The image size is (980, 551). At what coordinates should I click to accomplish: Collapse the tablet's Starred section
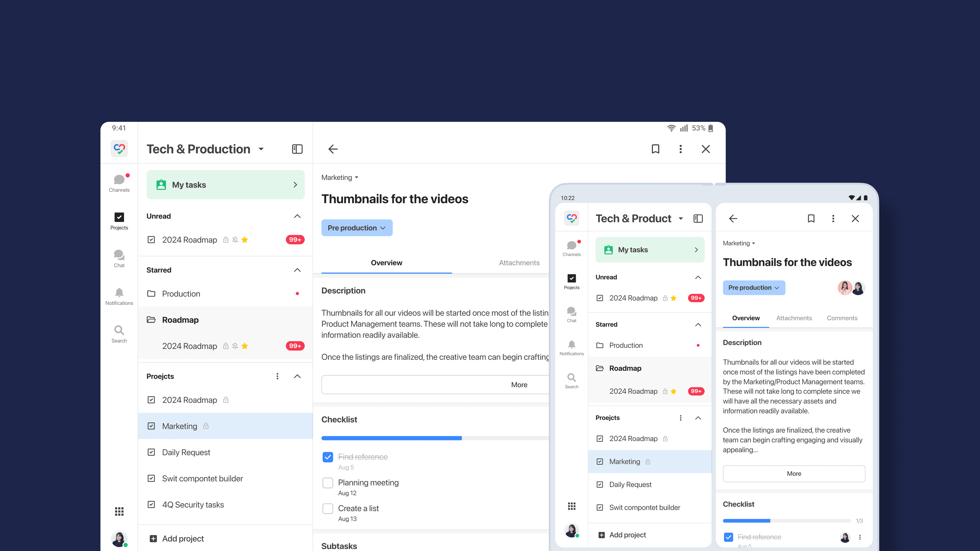pos(297,270)
